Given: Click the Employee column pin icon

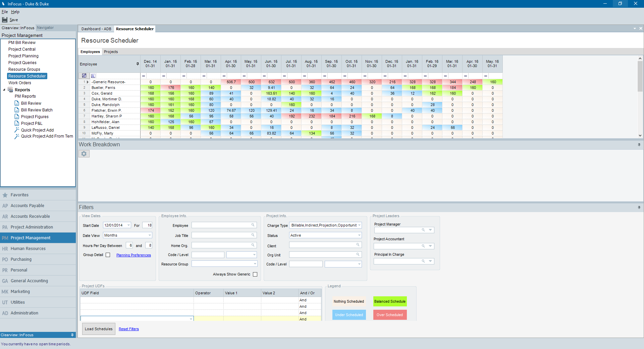Looking at the screenshot, I should 138,64.
